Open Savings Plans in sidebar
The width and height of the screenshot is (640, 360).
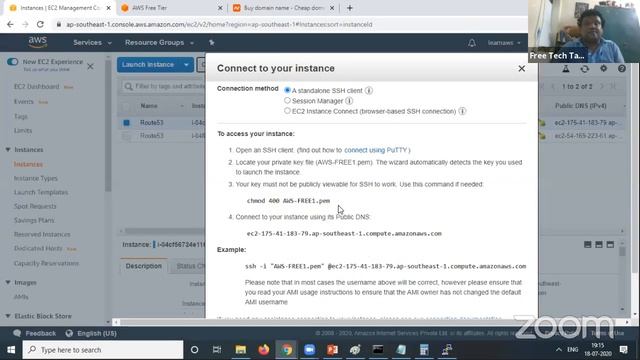click(34, 220)
